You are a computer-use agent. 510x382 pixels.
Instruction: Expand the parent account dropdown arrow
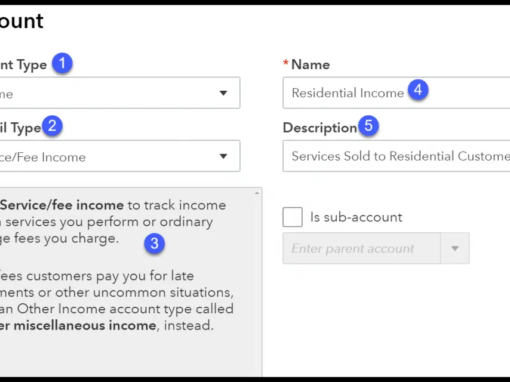455,248
